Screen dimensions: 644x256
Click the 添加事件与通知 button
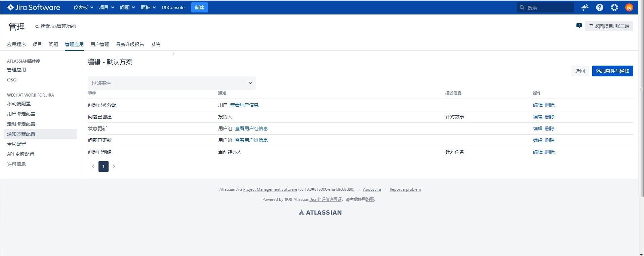[612, 71]
